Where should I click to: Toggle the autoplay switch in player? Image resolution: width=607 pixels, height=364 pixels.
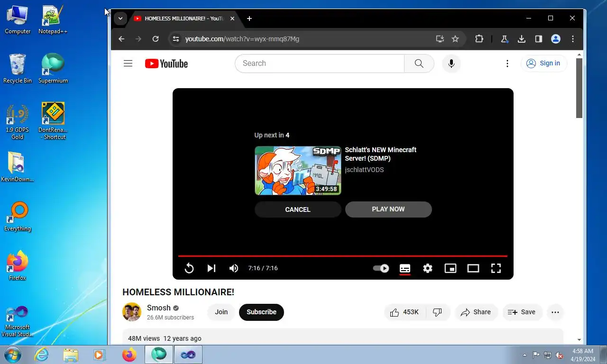381,268
